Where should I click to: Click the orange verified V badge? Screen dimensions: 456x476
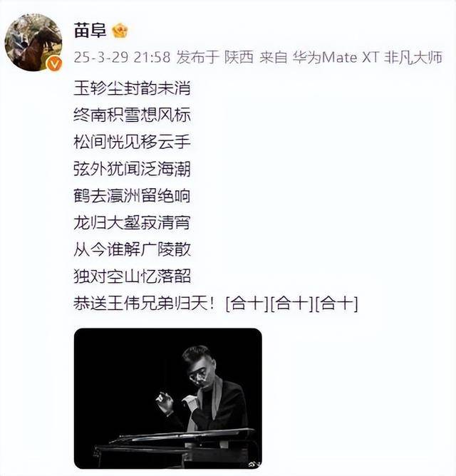[x=55, y=64]
